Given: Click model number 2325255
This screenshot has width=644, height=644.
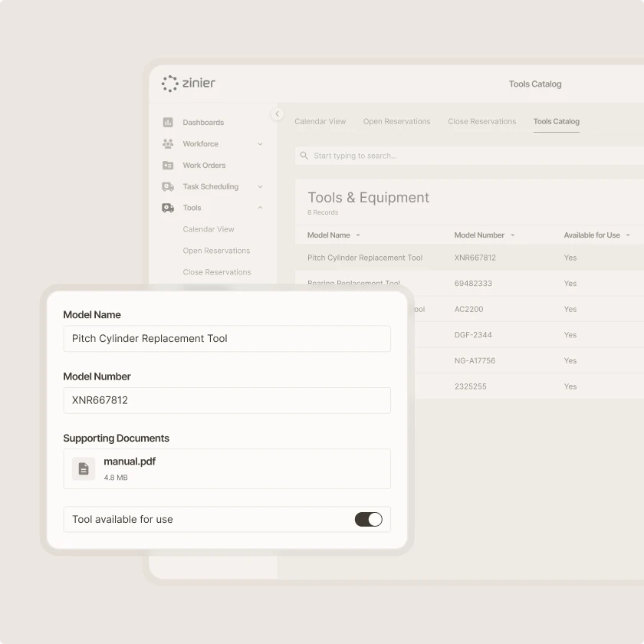Looking at the screenshot, I should point(470,386).
